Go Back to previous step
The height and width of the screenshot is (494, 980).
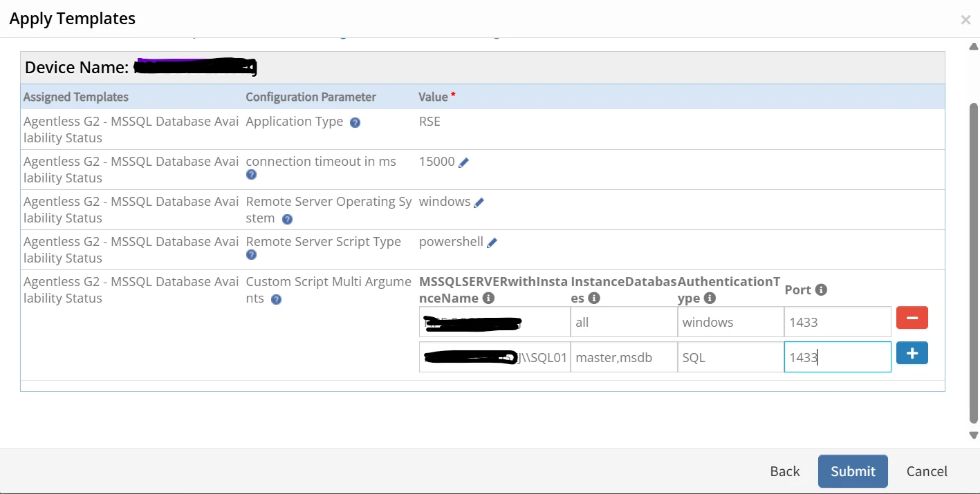785,471
